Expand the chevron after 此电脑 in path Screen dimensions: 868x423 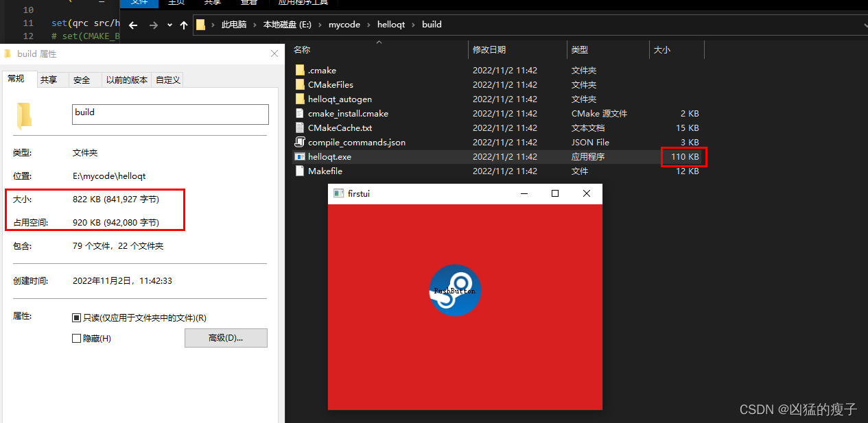point(255,25)
